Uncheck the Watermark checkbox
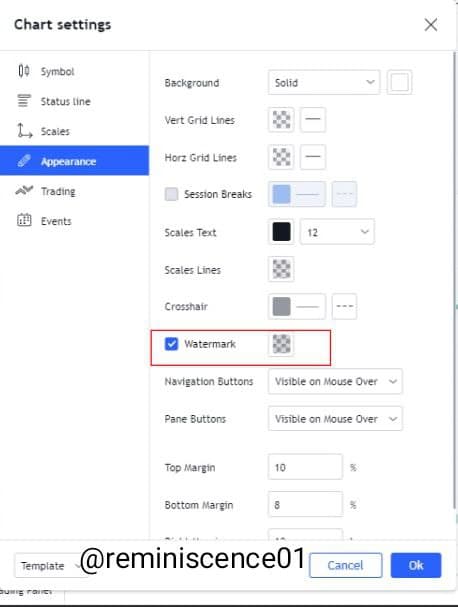This screenshot has width=458, height=607. 172,344
